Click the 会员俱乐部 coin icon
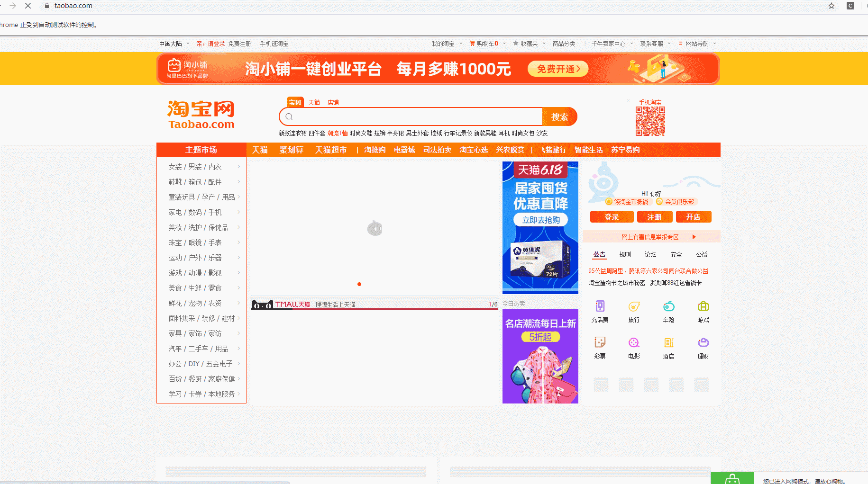This screenshot has width=868, height=484. point(659,202)
